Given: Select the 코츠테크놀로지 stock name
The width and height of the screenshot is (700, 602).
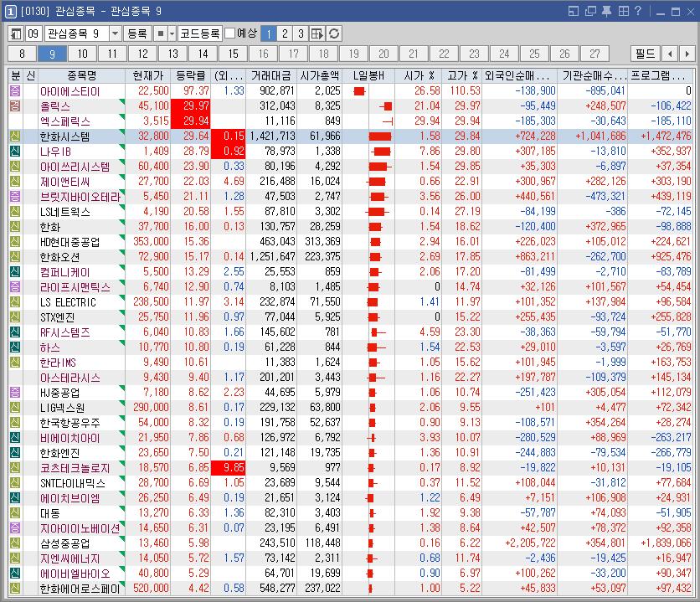Looking at the screenshot, I should click(x=75, y=468).
